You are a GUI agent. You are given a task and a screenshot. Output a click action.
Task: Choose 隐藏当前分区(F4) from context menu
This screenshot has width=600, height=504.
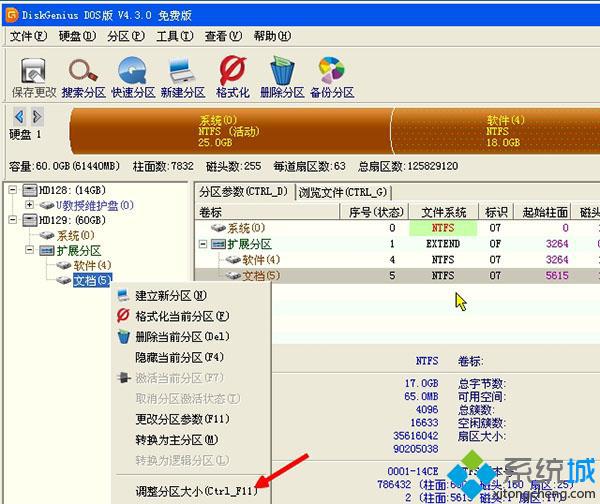(x=179, y=357)
